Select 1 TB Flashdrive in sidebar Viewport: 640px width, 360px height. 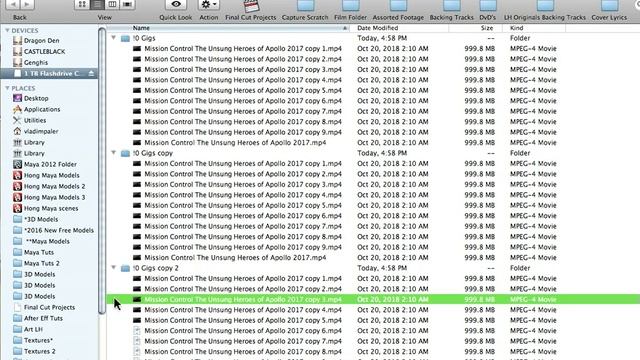tap(49, 73)
